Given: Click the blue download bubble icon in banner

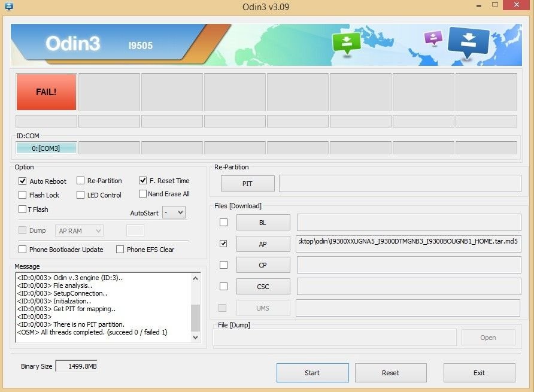Looking at the screenshot, I should (x=469, y=42).
